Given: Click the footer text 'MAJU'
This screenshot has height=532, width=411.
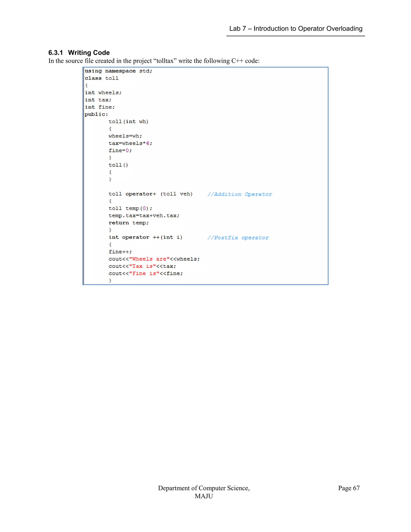Looking at the screenshot, I should (x=204, y=496).
